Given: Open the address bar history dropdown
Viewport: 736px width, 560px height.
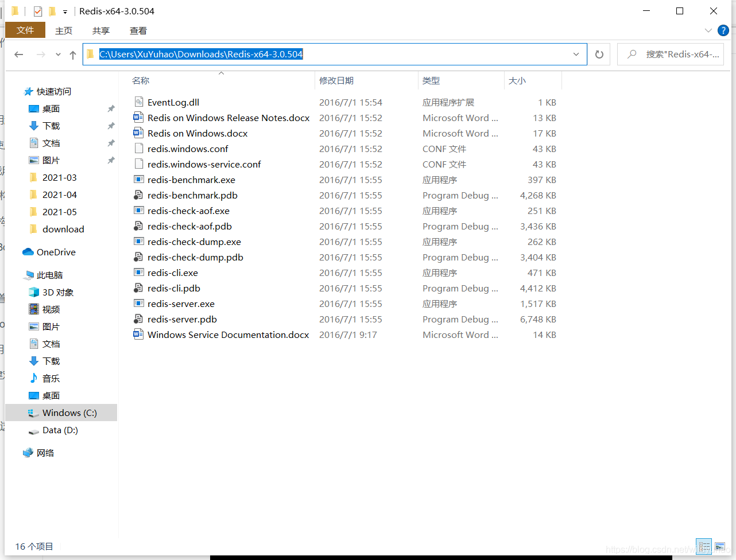Looking at the screenshot, I should pos(576,55).
